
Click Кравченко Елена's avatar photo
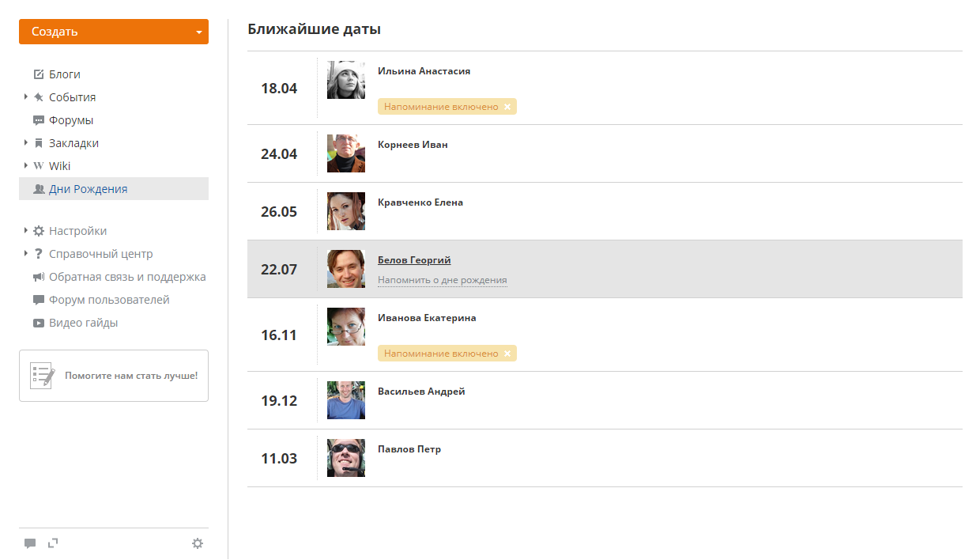(346, 211)
